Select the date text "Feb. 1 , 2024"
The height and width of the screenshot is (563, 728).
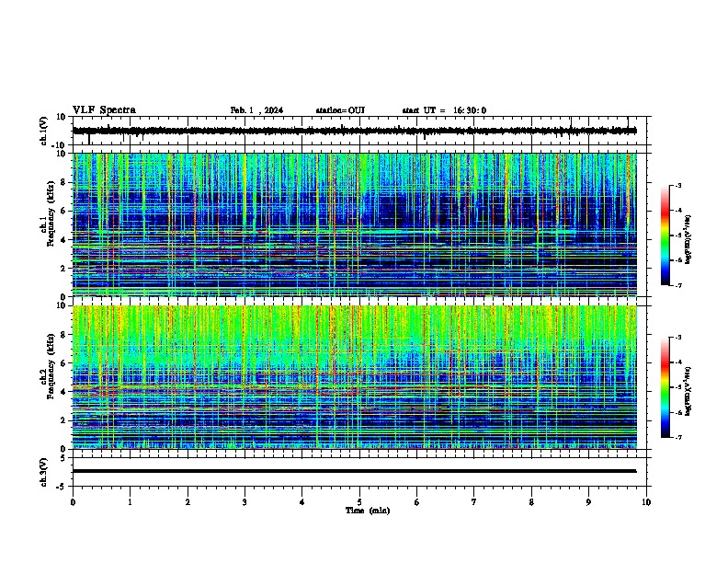point(256,110)
